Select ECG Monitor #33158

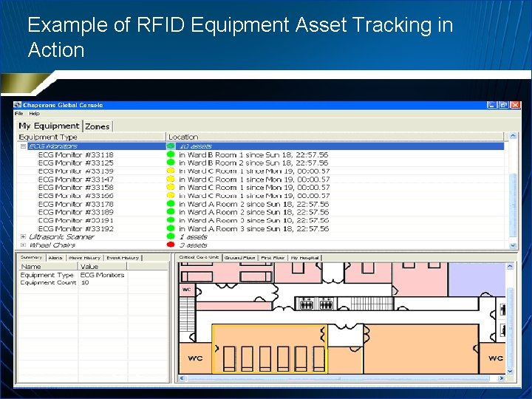pyautogui.click(x=75, y=187)
